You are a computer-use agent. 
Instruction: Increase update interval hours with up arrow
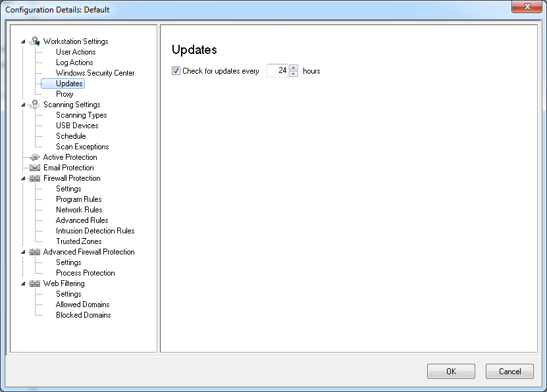294,68
